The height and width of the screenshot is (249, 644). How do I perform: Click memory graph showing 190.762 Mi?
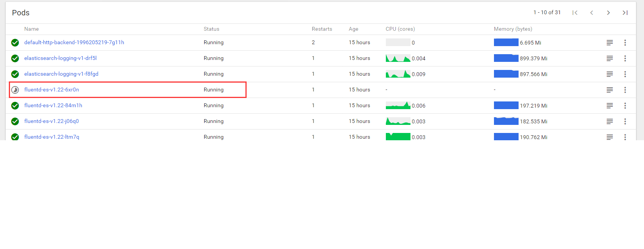click(506, 137)
